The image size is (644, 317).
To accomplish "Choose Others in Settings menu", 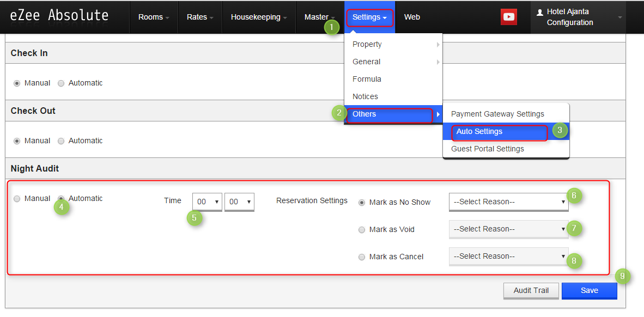I will 393,114.
